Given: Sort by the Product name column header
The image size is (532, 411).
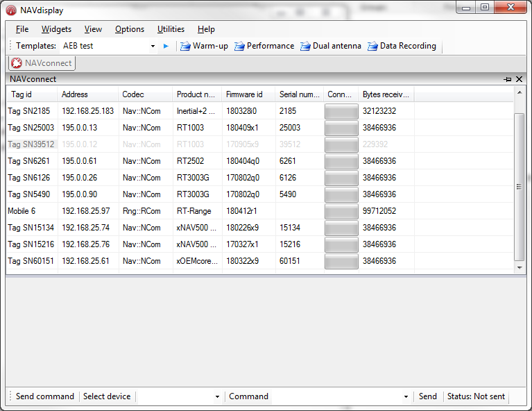Looking at the screenshot, I should tap(197, 94).
